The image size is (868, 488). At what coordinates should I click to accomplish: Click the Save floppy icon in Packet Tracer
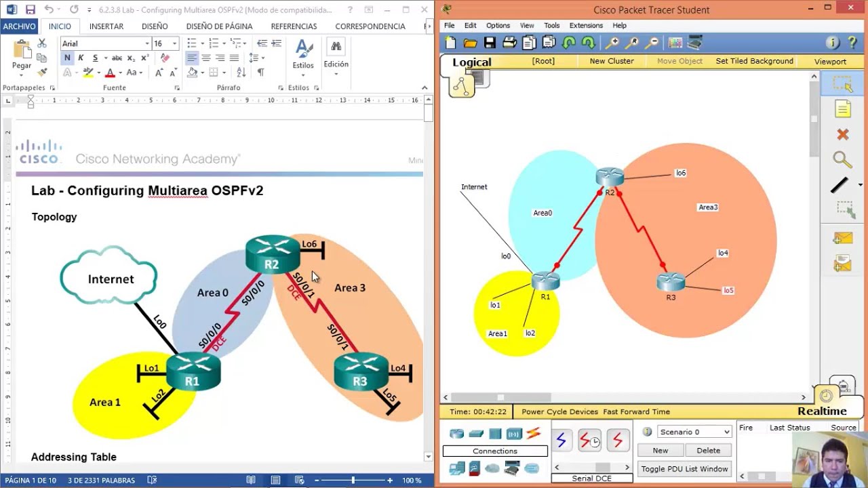(490, 43)
